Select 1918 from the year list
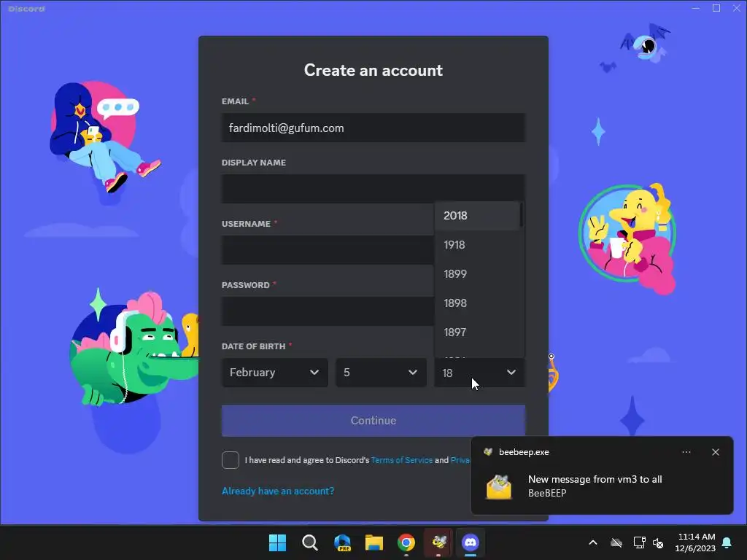This screenshot has height=560, width=747. click(477, 245)
